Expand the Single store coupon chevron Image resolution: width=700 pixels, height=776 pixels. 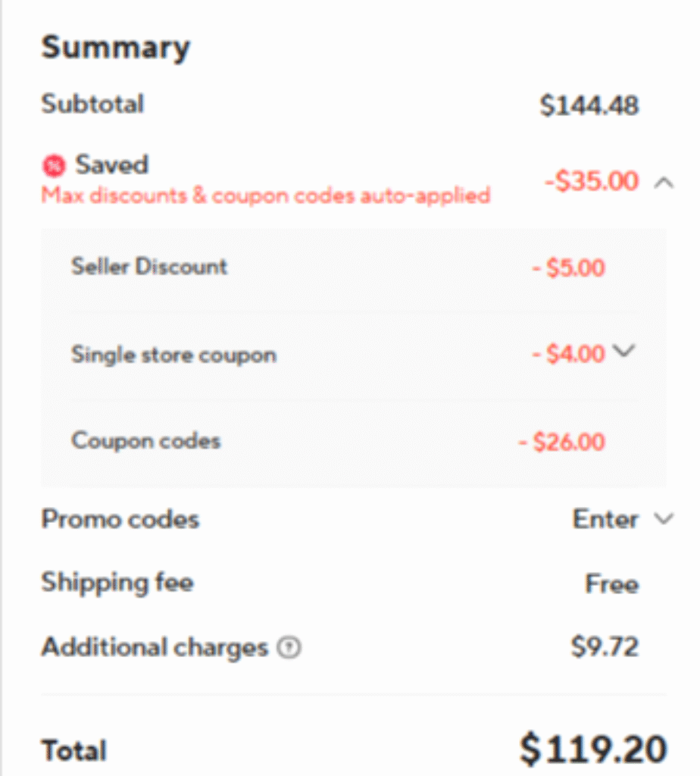(623, 351)
